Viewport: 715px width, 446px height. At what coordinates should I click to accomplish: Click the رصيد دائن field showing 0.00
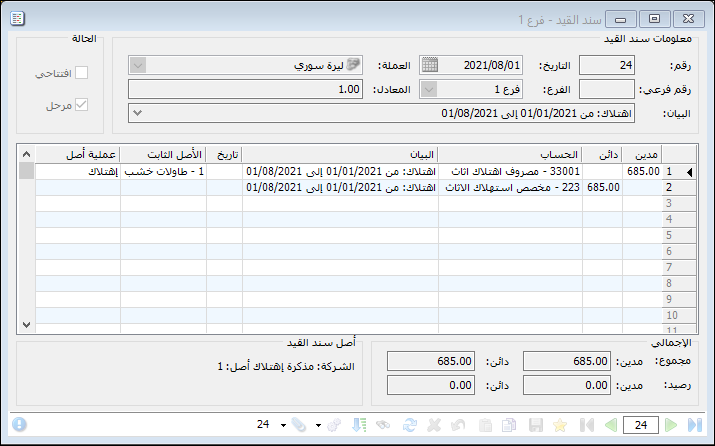tap(431, 385)
